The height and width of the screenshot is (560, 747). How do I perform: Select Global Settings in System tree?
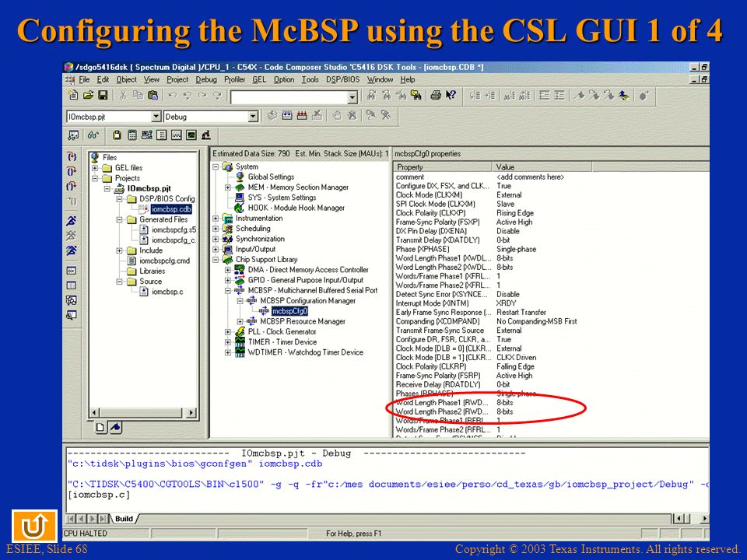click(x=271, y=177)
